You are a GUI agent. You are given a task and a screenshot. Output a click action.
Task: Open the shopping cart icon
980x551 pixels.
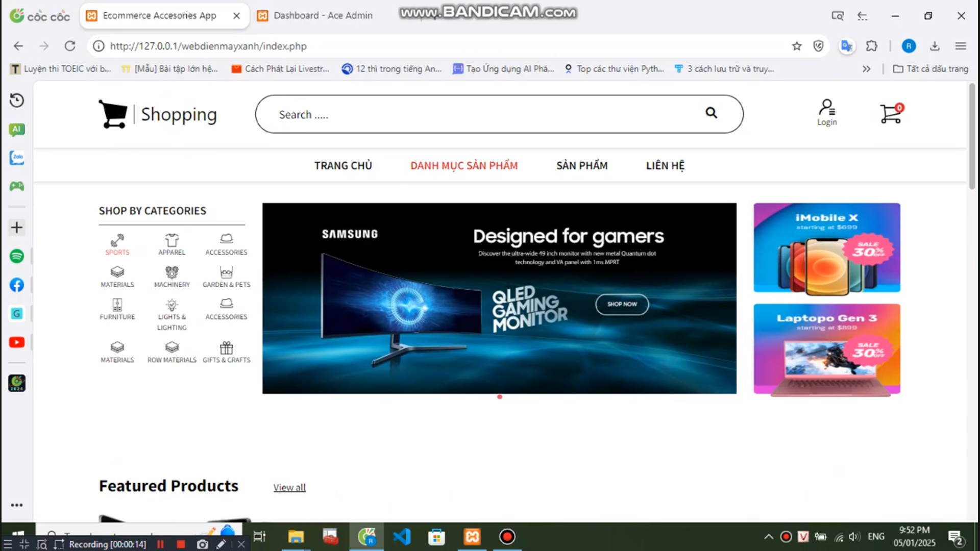coord(891,113)
